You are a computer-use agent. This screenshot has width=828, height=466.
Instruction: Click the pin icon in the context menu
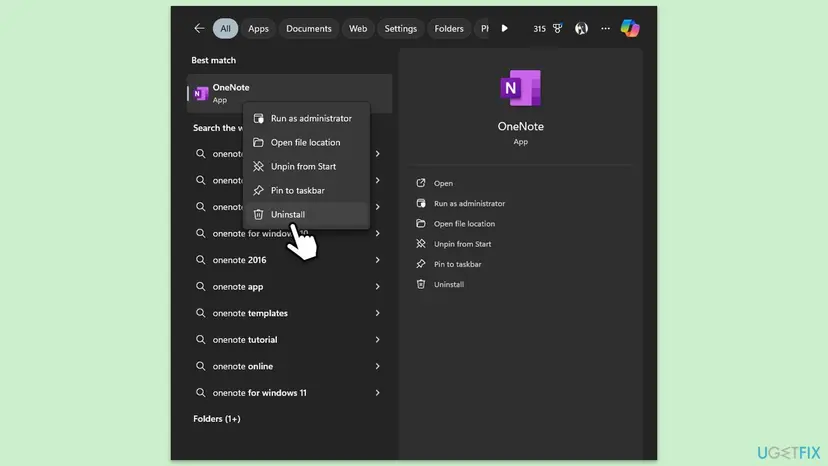click(x=258, y=191)
